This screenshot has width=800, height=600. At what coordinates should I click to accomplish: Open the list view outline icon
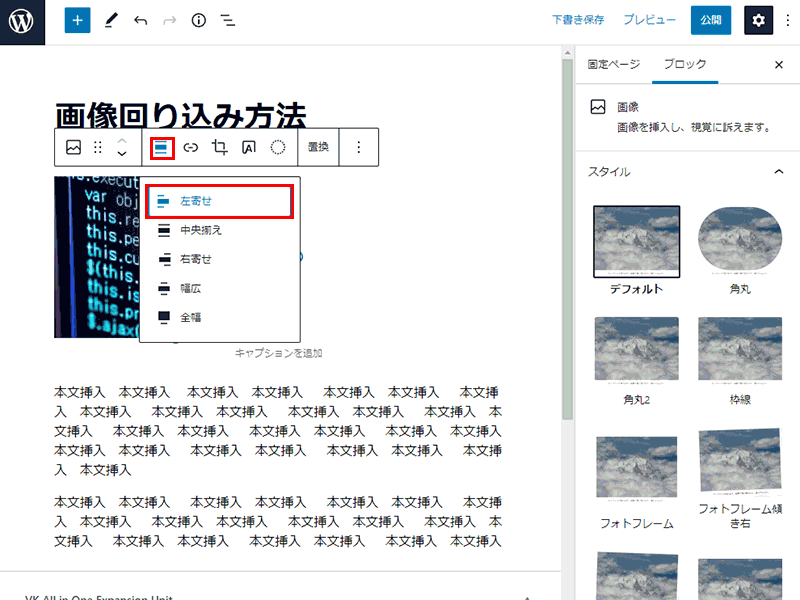click(x=228, y=21)
